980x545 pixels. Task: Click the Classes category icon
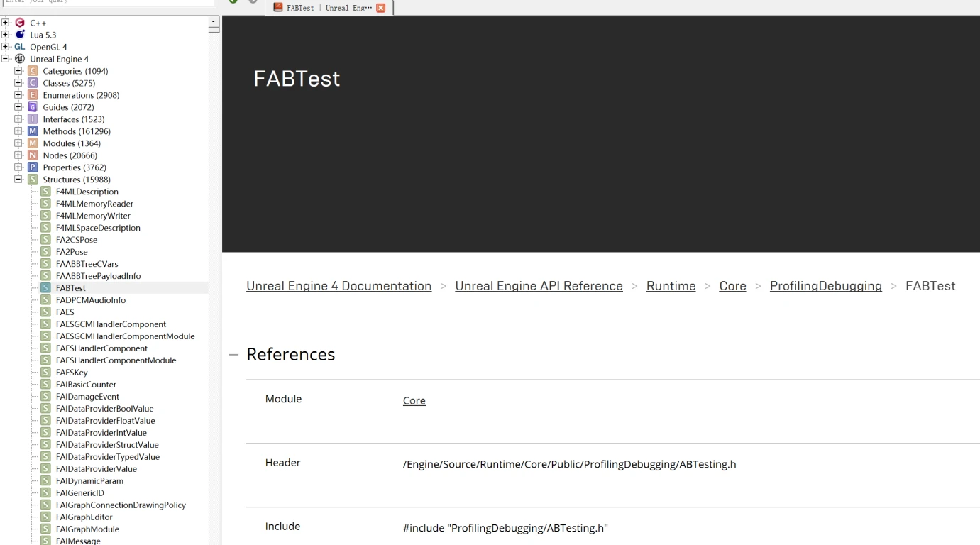tap(33, 83)
